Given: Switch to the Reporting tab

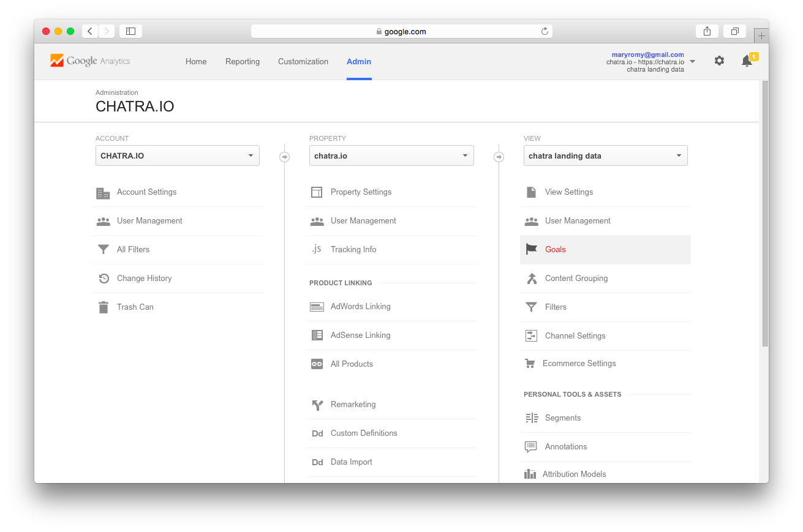Looking at the screenshot, I should [x=243, y=61].
